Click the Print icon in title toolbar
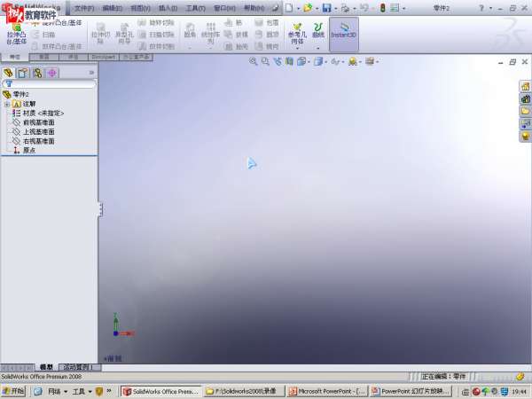532x399 pixels. (345, 9)
